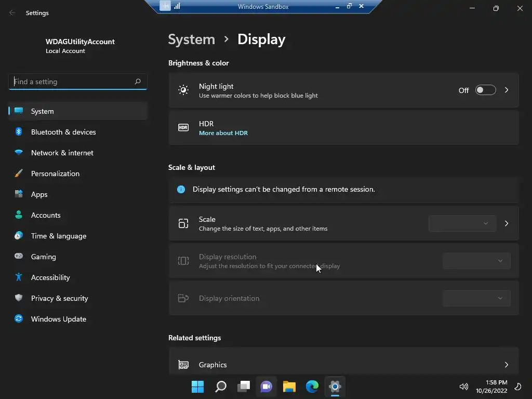
Task: Click the Display resolution icon
Action: (x=183, y=261)
